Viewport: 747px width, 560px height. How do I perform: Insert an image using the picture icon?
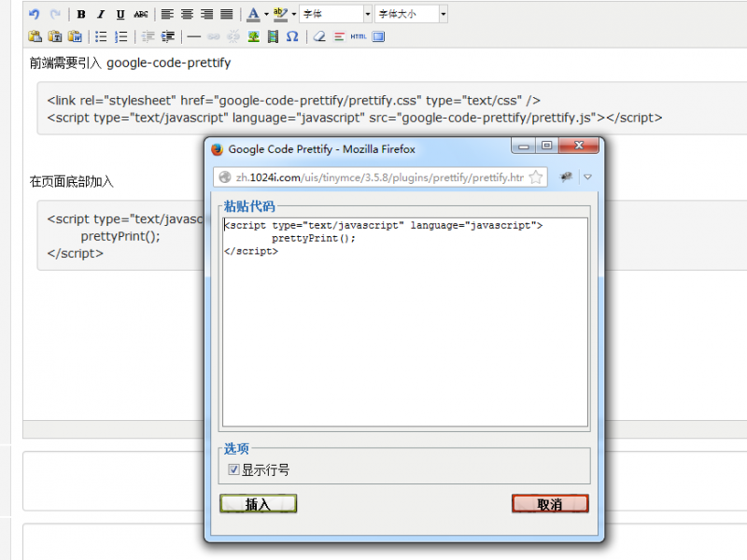[253, 36]
